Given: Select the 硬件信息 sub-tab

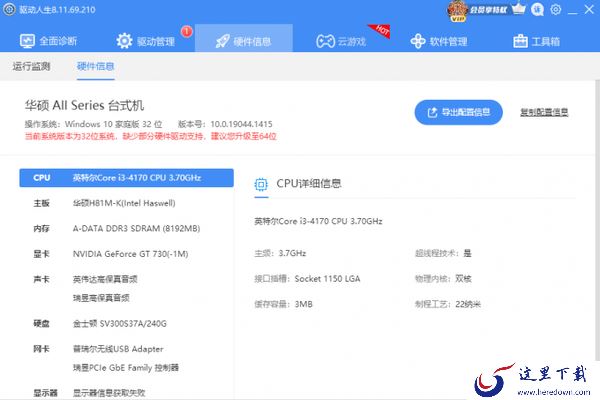Looking at the screenshot, I should [x=95, y=66].
